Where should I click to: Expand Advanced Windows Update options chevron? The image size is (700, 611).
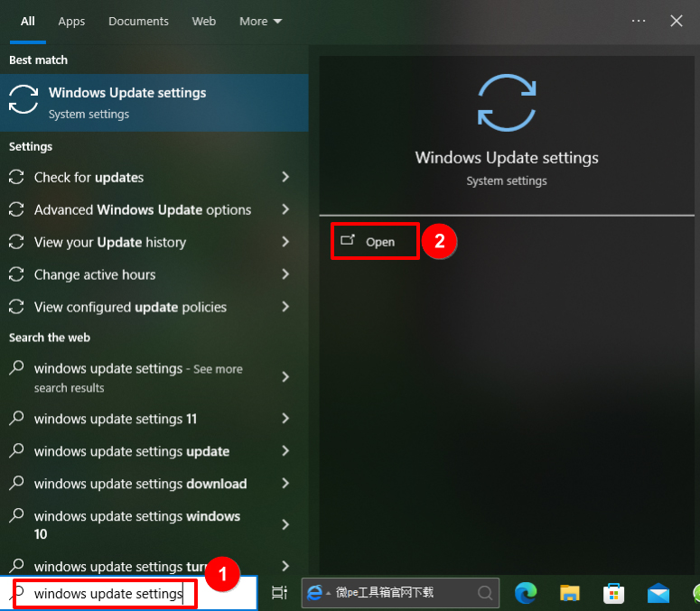(x=285, y=209)
